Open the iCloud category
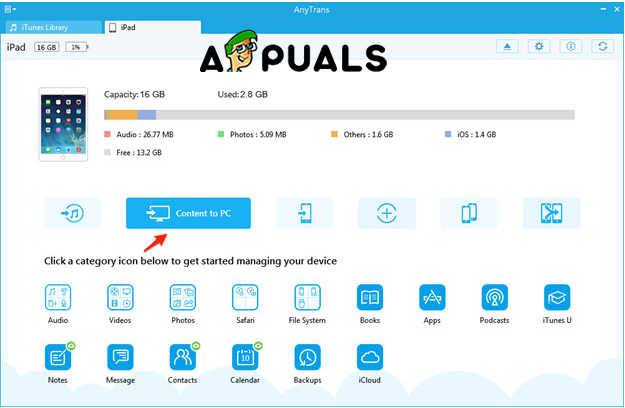This screenshot has width=625, height=408. (370, 357)
